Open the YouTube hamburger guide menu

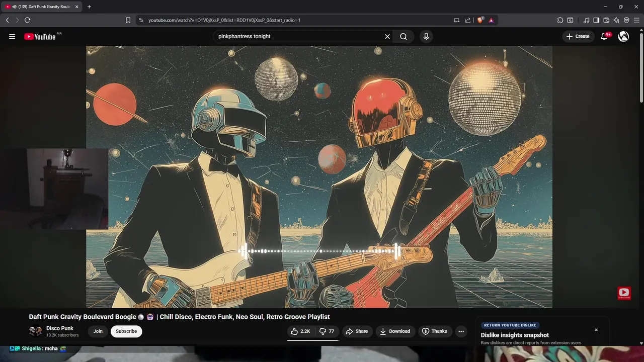[12, 36]
